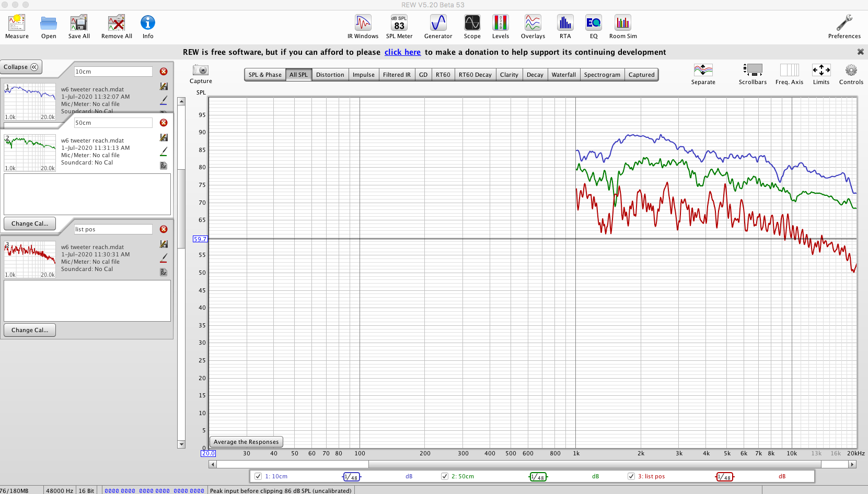Uncheck the 3: list pos trace checkbox
This screenshot has height=494, width=868.
631,476
